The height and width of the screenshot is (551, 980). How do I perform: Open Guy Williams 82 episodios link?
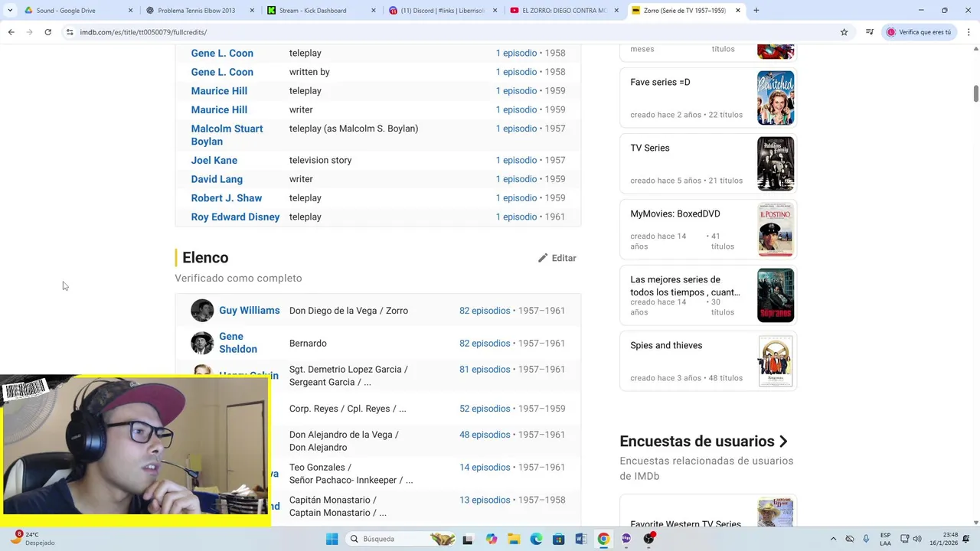point(485,311)
